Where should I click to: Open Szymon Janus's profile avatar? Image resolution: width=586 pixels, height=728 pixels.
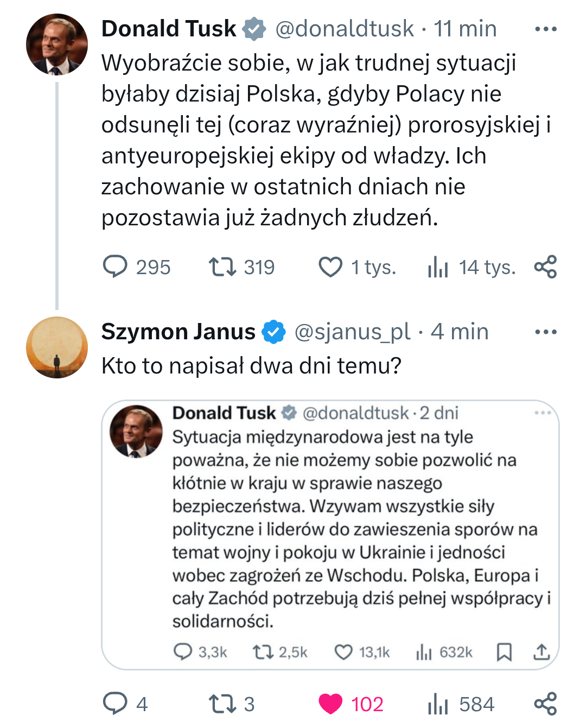point(57,347)
